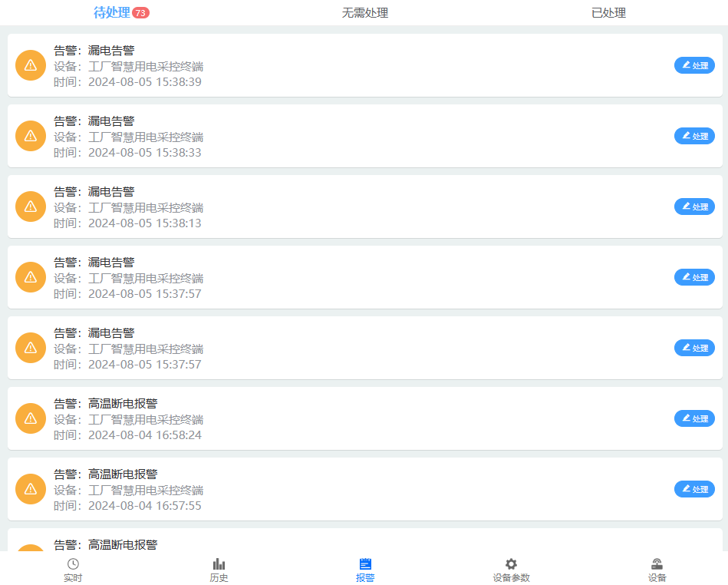This screenshot has width=728, height=585.
Task: Switch to 已处理 tab
Action: (x=608, y=13)
